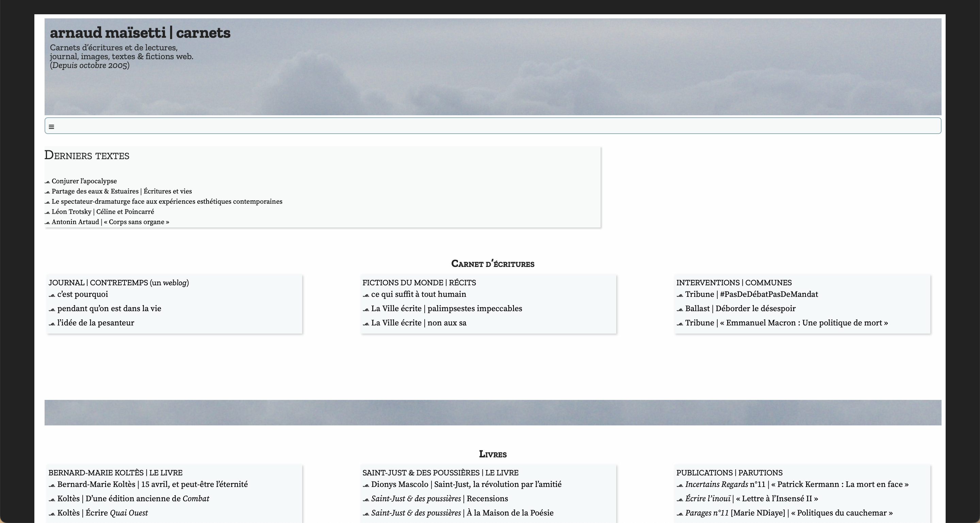Open FICTIONS DU MONDE | RÉCITS section
The width and height of the screenshot is (980, 523).
[419, 283]
